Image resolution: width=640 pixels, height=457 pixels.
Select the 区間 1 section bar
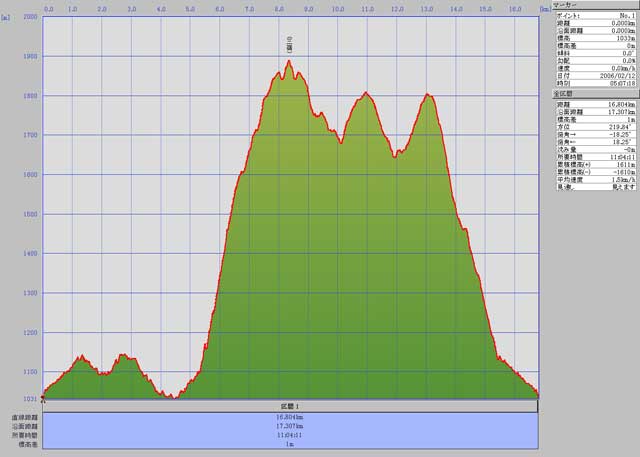point(291,406)
